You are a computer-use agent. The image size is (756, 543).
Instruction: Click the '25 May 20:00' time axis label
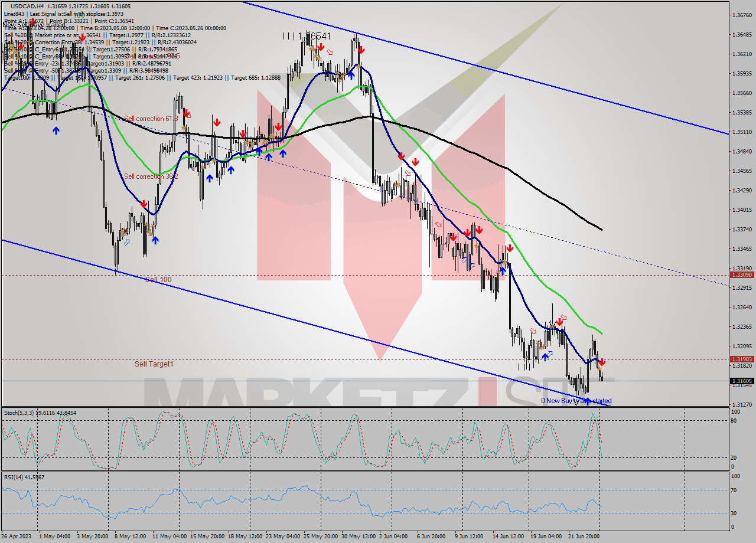320,536
